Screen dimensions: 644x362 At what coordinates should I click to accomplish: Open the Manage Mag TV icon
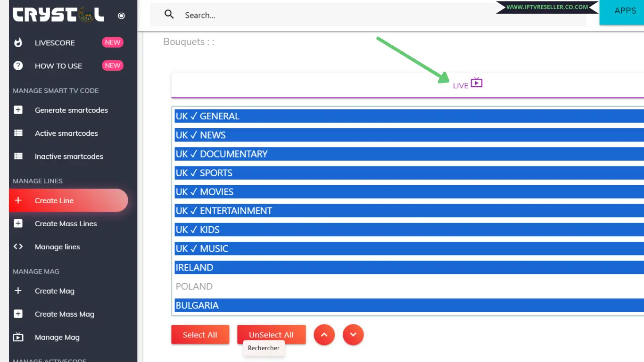pyautogui.click(x=18, y=337)
